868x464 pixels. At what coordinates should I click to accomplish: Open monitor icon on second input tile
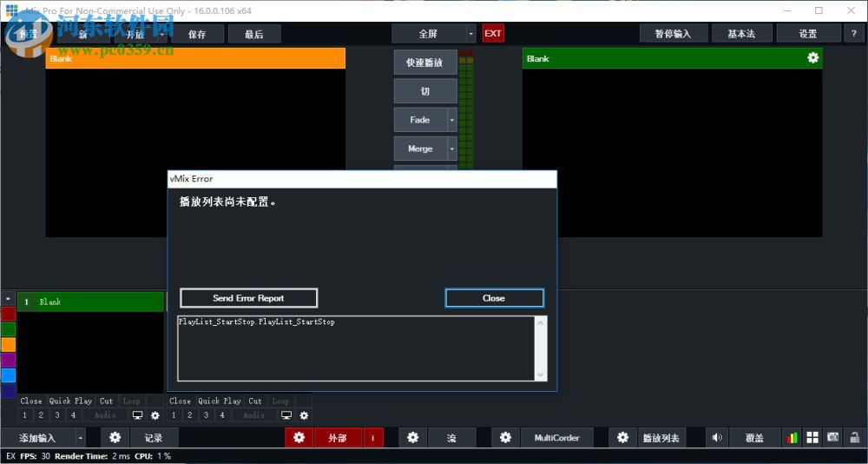click(286, 414)
